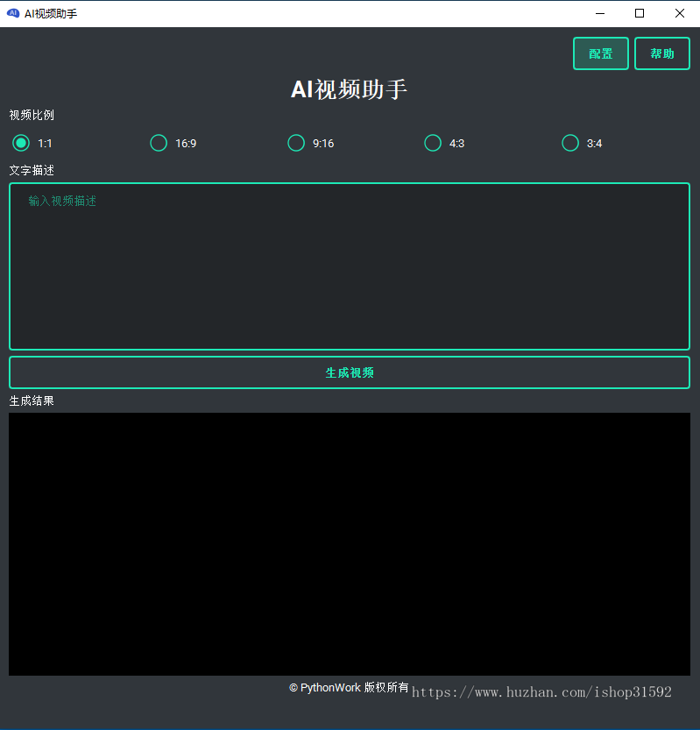Click the © PythonWork 版权所有 footer text

point(349,688)
